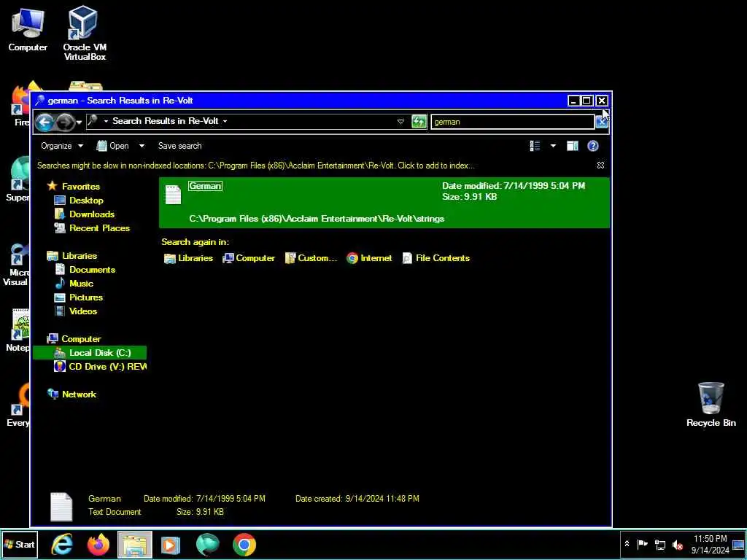The height and width of the screenshot is (560, 747).
Task: Search again in Custom location
Action: pyautogui.click(x=311, y=258)
